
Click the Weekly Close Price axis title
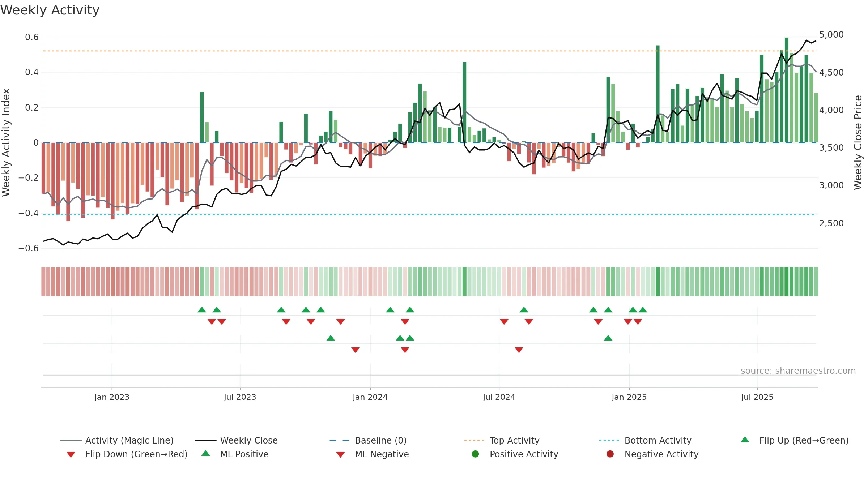(858, 142)
